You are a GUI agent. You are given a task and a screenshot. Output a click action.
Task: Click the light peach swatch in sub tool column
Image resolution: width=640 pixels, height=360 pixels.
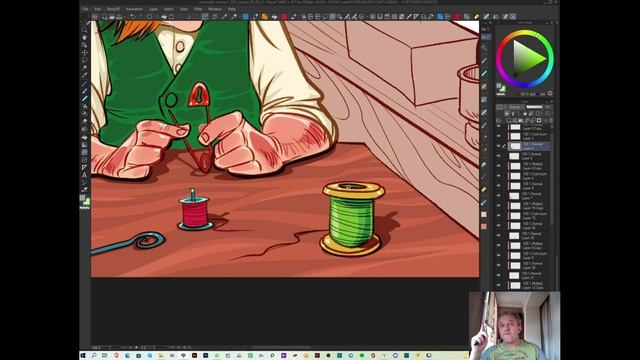click(484, 214)
